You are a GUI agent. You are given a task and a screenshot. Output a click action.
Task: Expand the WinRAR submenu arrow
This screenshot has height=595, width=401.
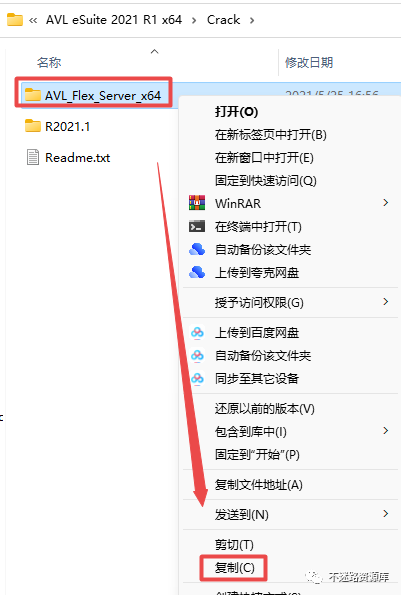tap(385, 203)
